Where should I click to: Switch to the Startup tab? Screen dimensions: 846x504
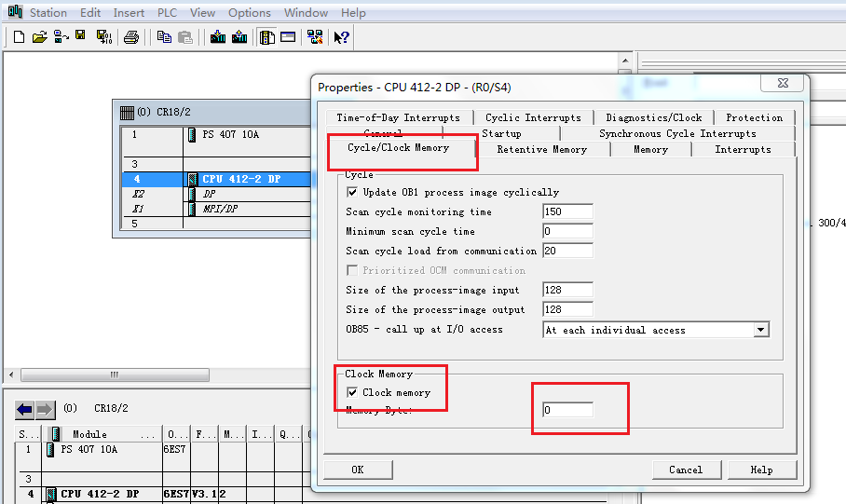pos(501,133)
